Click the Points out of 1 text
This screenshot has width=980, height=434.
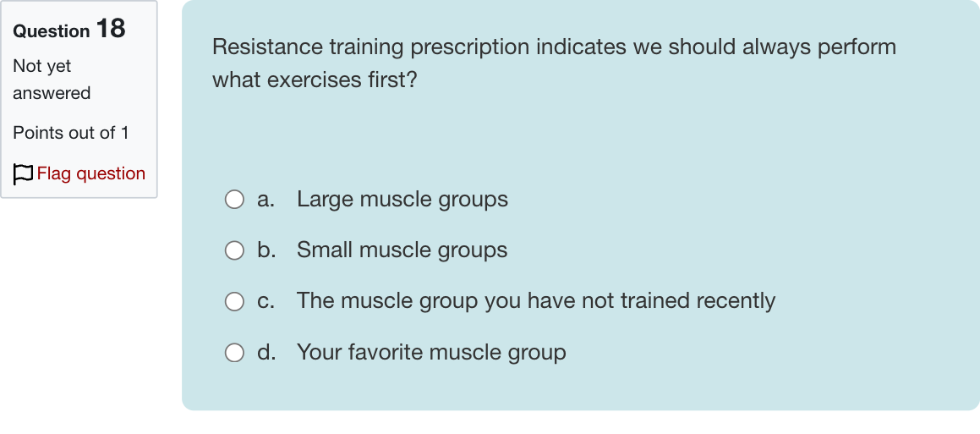71,133
